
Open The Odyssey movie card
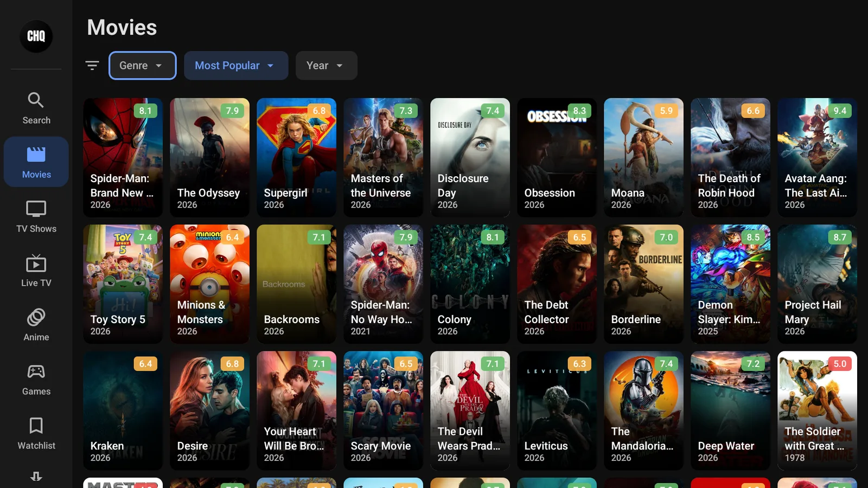(210, 157)
